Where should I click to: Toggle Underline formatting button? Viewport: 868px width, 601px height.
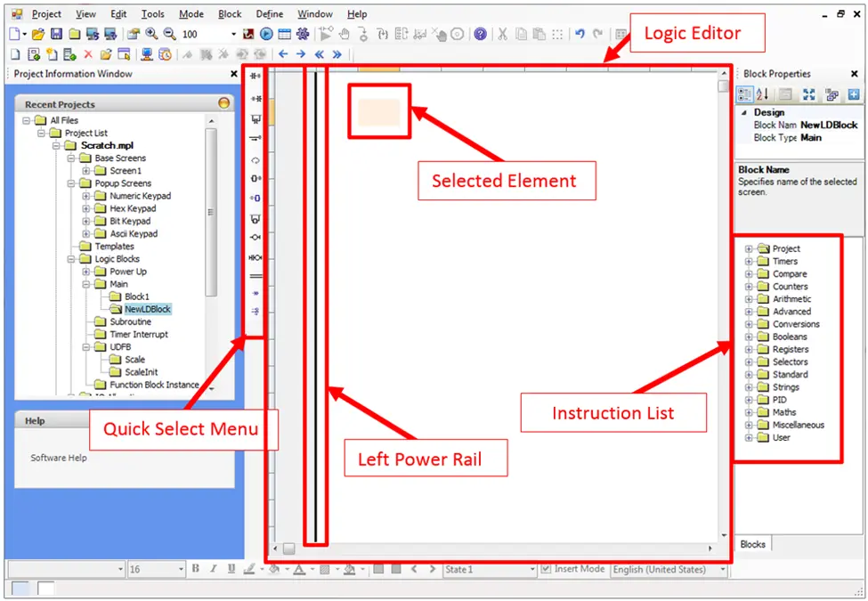[231, 569]
